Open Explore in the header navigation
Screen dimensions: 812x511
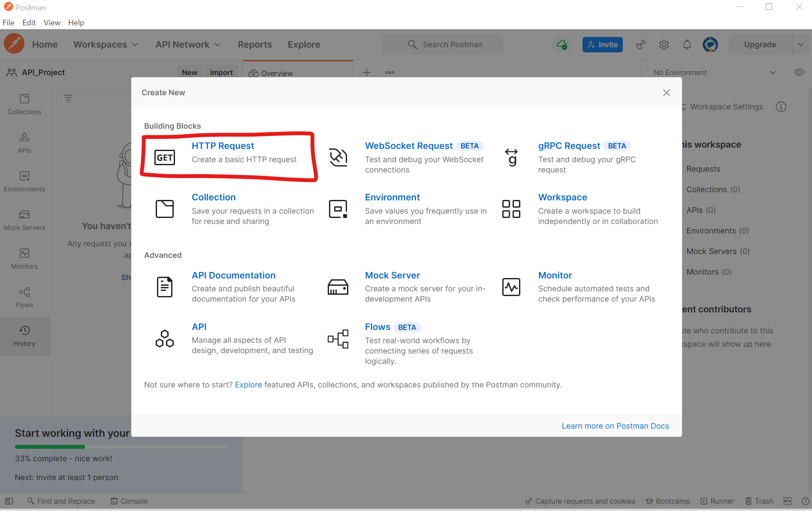(304, 45)
